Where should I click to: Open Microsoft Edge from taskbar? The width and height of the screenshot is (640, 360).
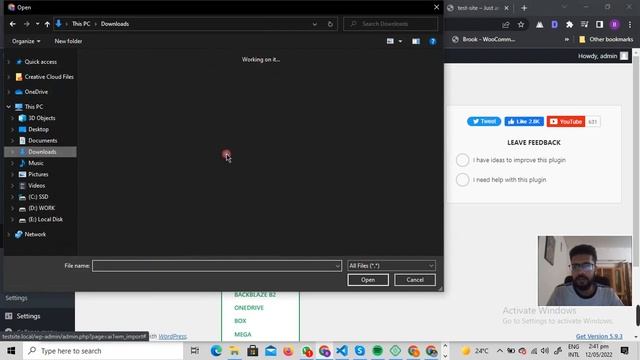(x=216, y=351)
